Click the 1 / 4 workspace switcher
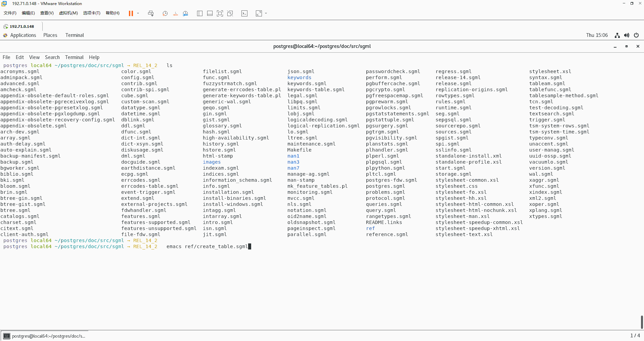644x341 pixels. click(635, 336)
